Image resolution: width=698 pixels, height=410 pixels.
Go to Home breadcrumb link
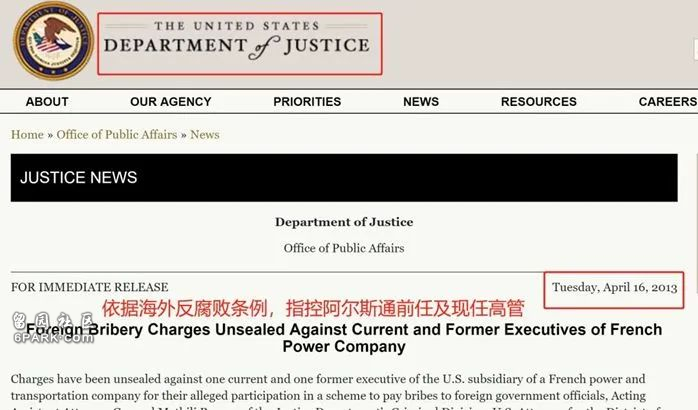(27, 134)
